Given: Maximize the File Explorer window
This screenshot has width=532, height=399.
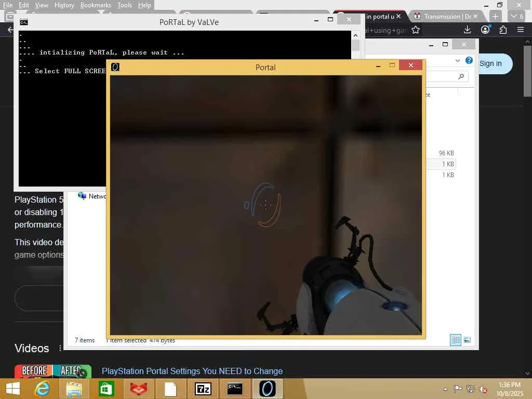Looking at the screenshot, I should point(445,45).
